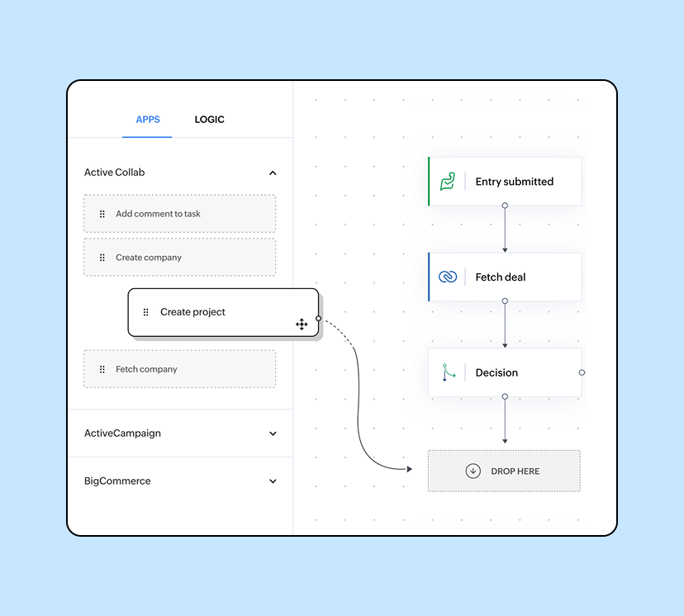Click the green Entry submitted trigger icon
Viewport: 684px width, 616px height.
[x=448, y=181]
